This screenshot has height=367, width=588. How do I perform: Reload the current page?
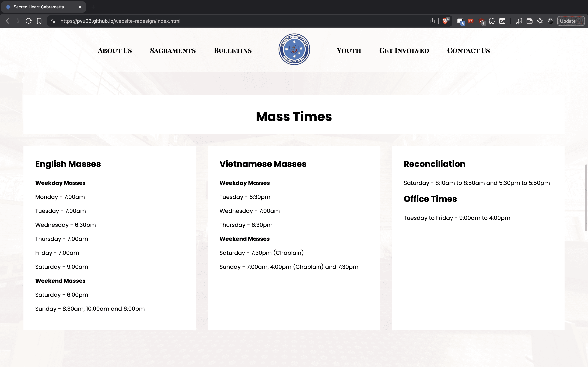click(28, 21)
